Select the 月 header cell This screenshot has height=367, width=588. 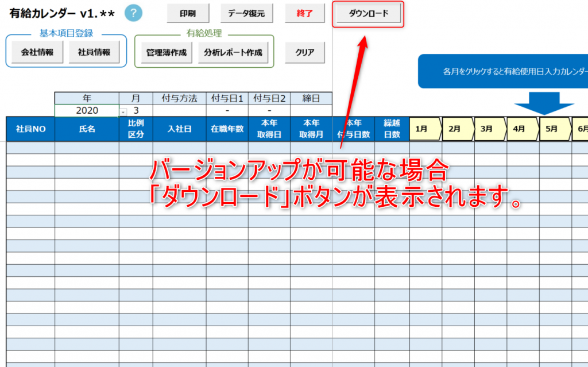pos(136,98)
